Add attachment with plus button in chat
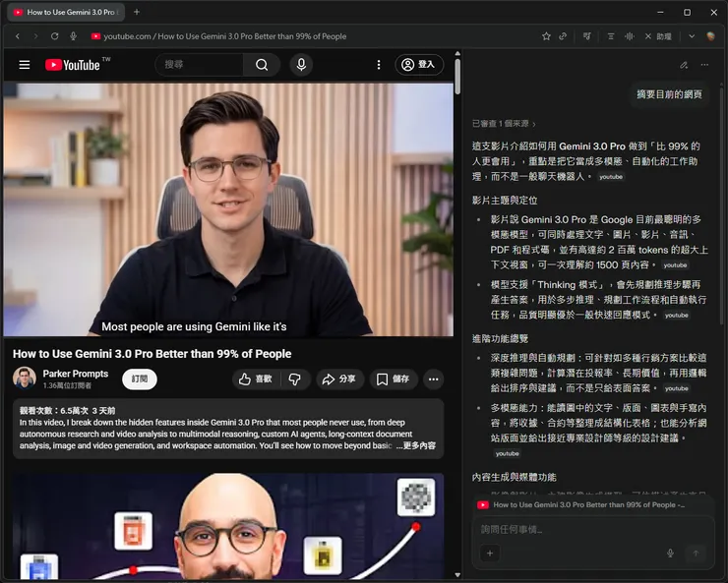Viewport: 728px width, 583px height. click(490, 553)
